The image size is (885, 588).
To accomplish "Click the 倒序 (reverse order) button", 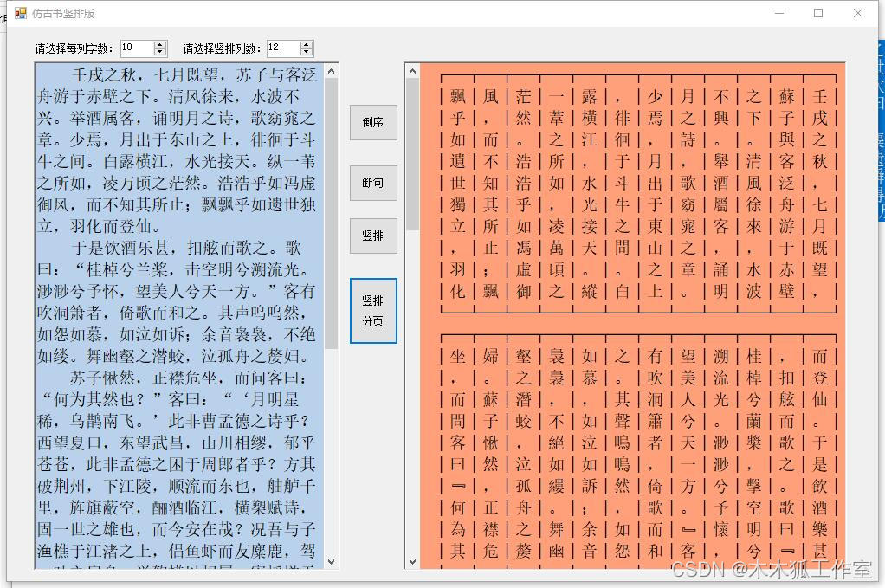I will (x=373, y=122).
